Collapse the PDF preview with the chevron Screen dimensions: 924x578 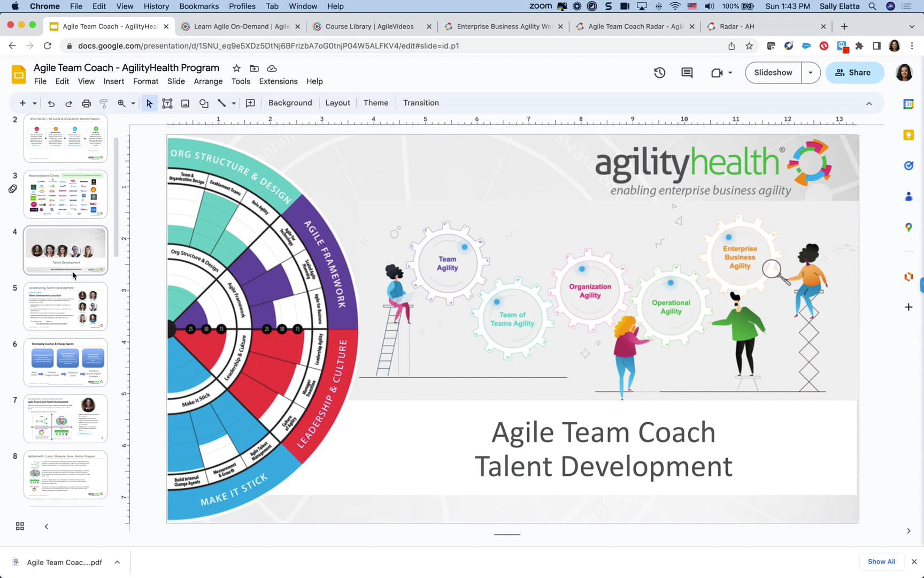click(x=117, y=562)
